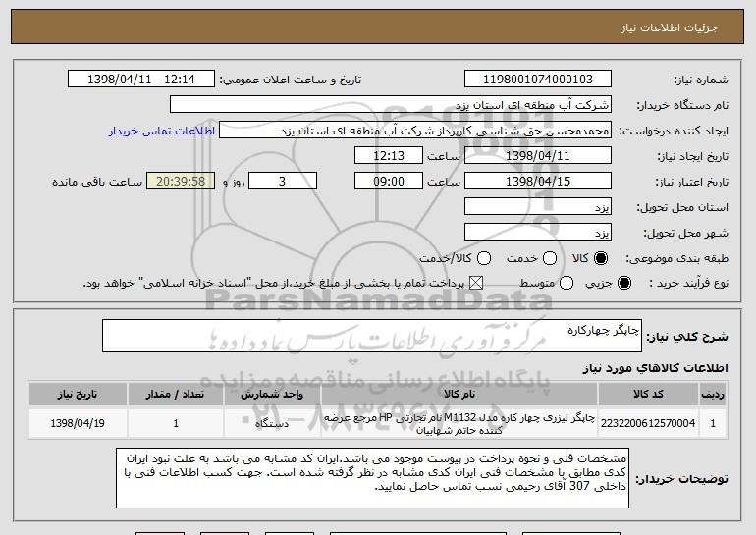Select the کالا radio button
Viewport: 756px width, 535px height.
click(x=601, y=258)
